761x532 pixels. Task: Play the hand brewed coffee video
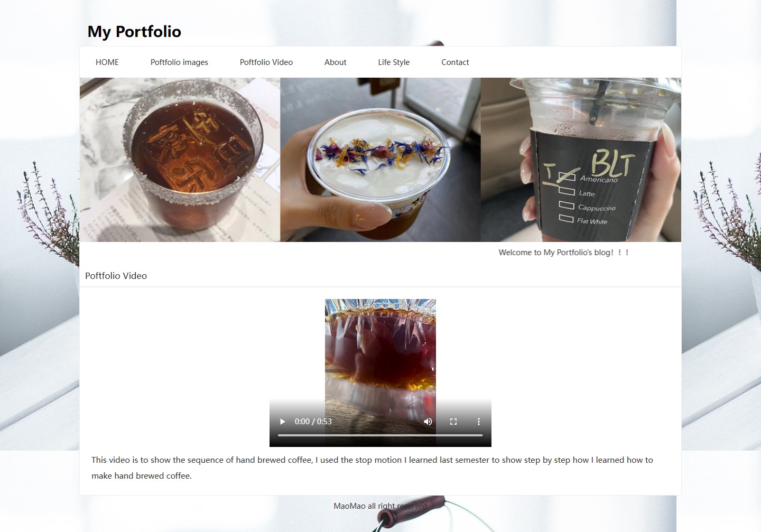click(x=282, y=422)
